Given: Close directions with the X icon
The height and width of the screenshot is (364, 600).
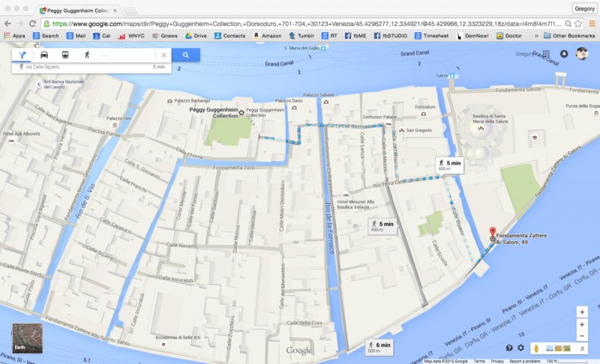Looking at the screenshot, I should coord(163,55).
